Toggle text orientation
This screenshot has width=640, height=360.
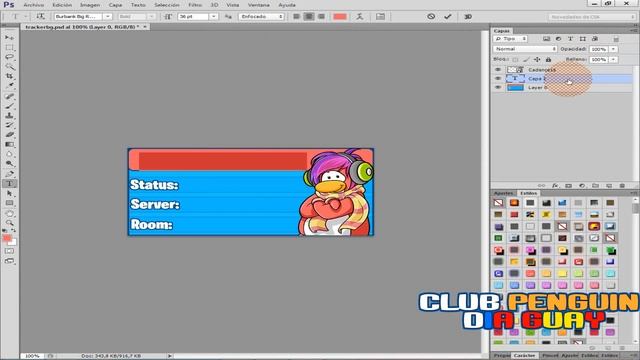click(40, 16)
